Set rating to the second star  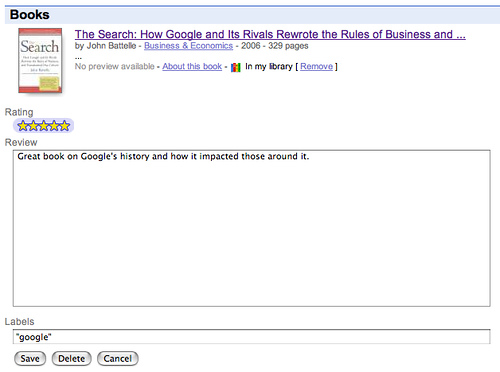[x=33, y=126]
